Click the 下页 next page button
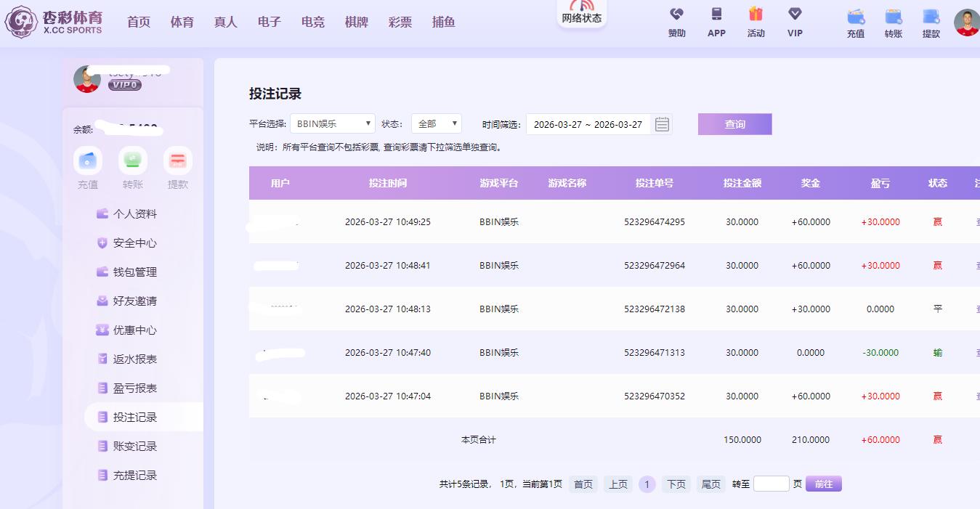 click(x=676, y=484)
